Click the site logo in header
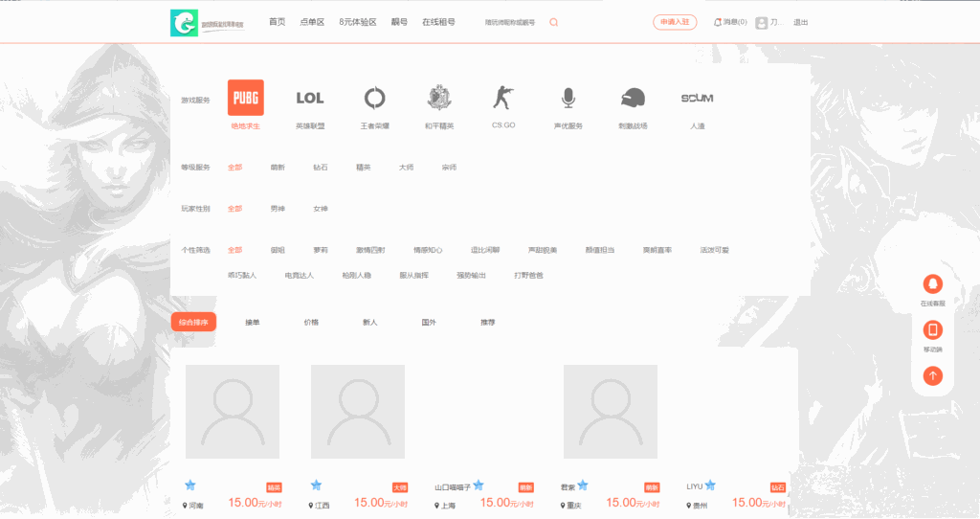The height and width of the screenshot is (519, 980). 185,23
